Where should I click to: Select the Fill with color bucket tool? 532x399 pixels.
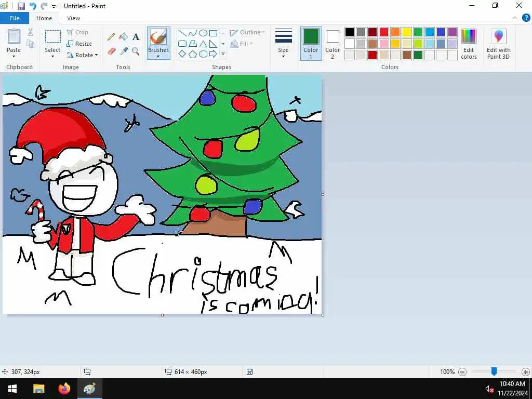[x=124, y=37]
